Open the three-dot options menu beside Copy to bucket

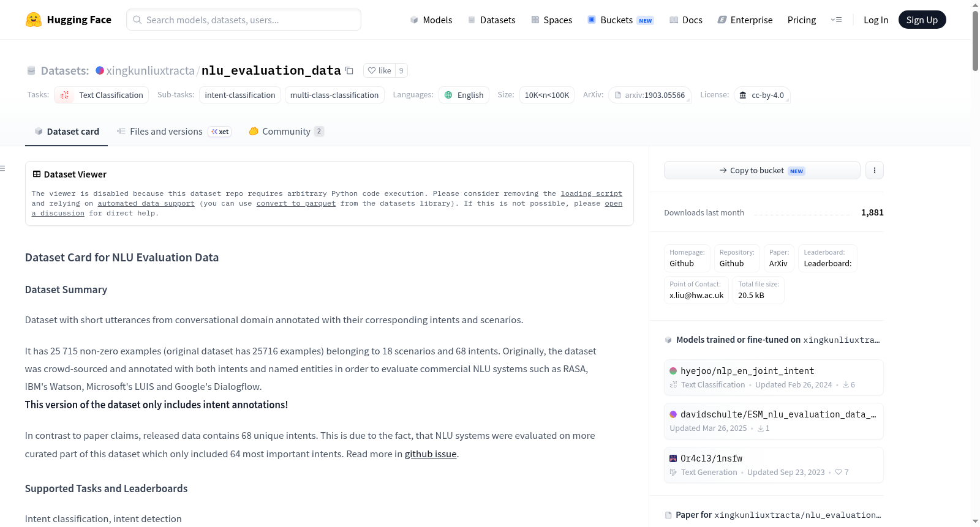(875, 170)
